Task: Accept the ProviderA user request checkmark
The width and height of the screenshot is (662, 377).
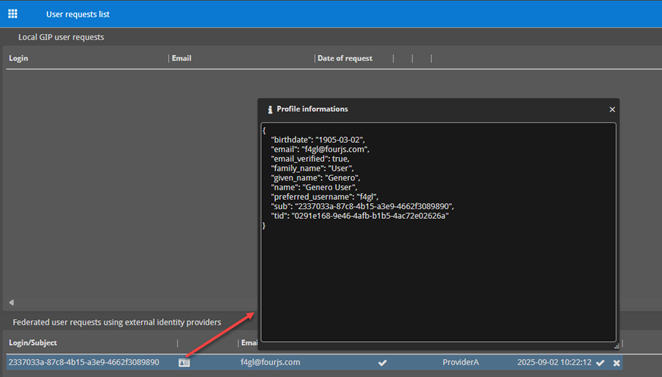Action: click(600, 363)
